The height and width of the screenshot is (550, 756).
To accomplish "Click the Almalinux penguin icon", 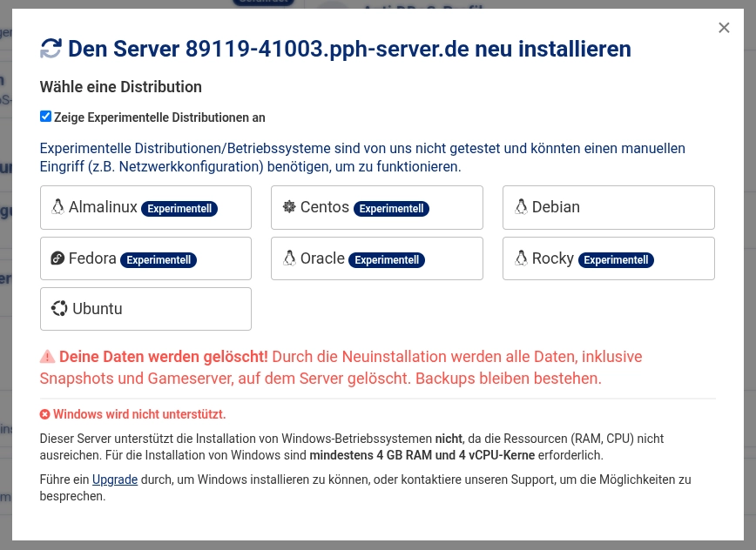I will click(x=57, y=207).
